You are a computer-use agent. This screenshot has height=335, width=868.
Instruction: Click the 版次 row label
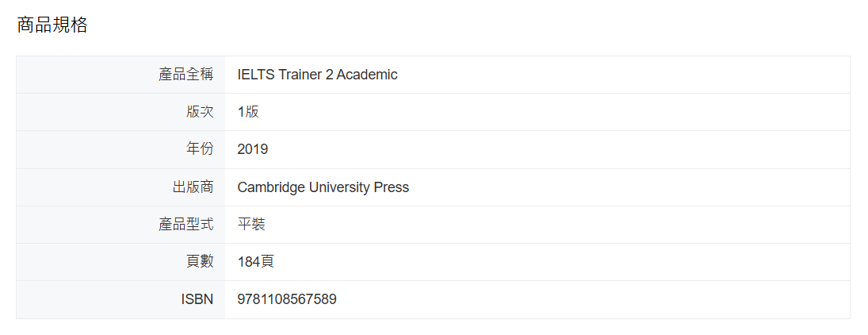pyautogui.click(x=200, y=112)
